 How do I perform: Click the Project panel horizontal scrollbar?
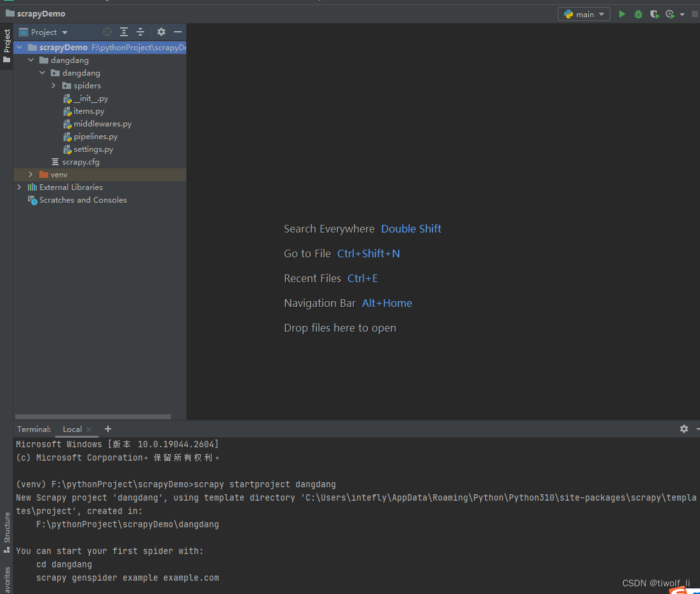point(93,417)
